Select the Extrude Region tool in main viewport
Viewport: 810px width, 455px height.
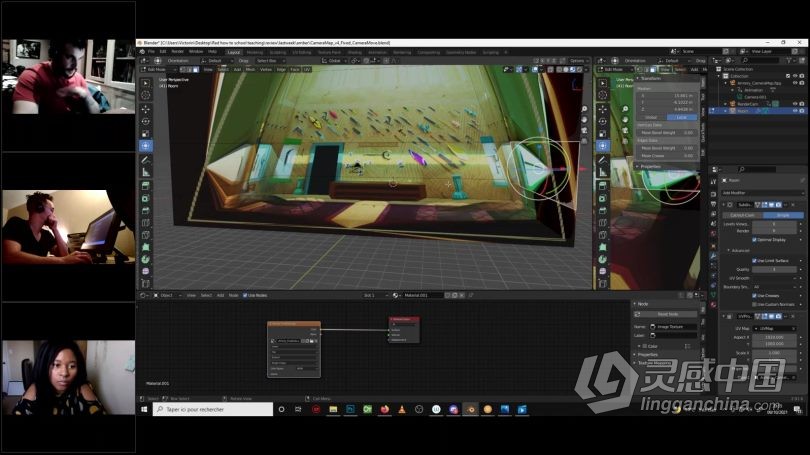tap(146, 186)
